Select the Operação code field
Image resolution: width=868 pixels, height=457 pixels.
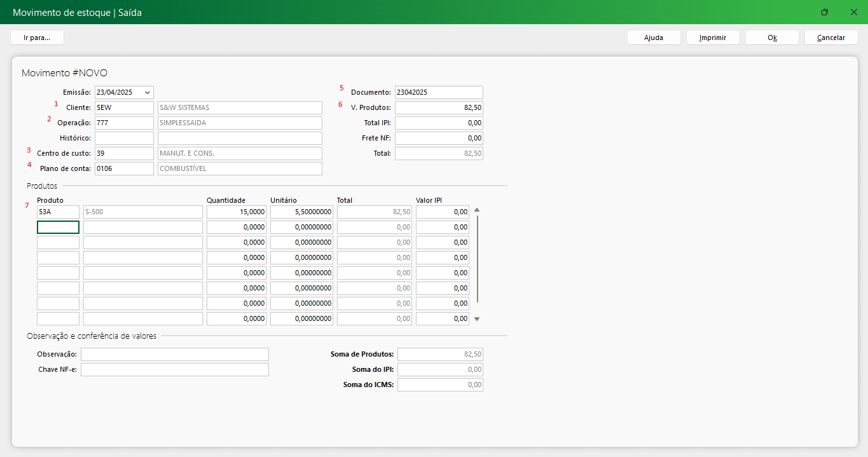(124, 123)
